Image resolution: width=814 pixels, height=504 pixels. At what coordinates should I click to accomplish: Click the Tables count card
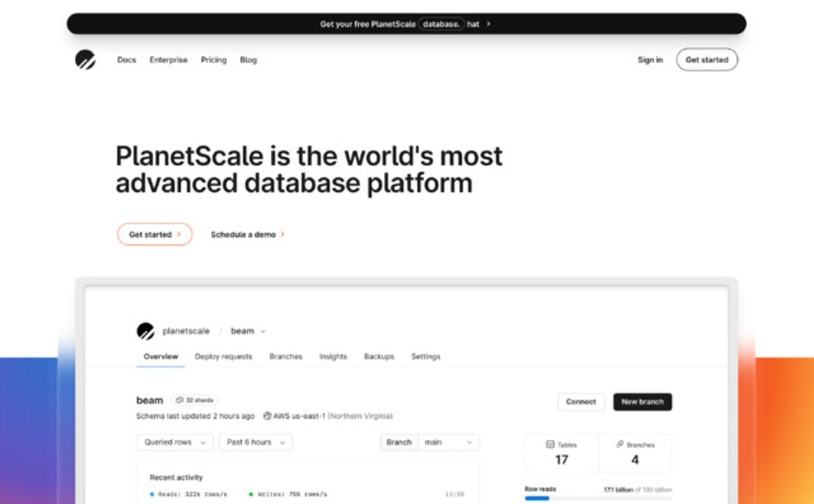pos(561,453)
